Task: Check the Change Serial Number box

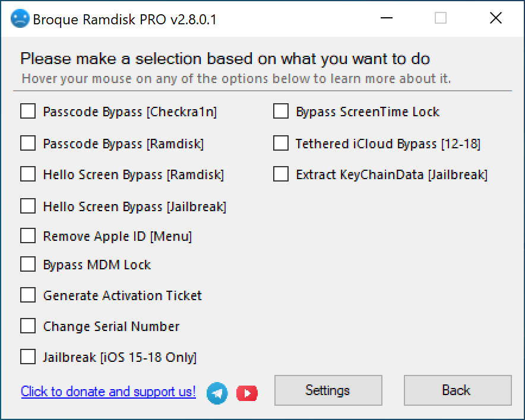Action: pos(28,326)
